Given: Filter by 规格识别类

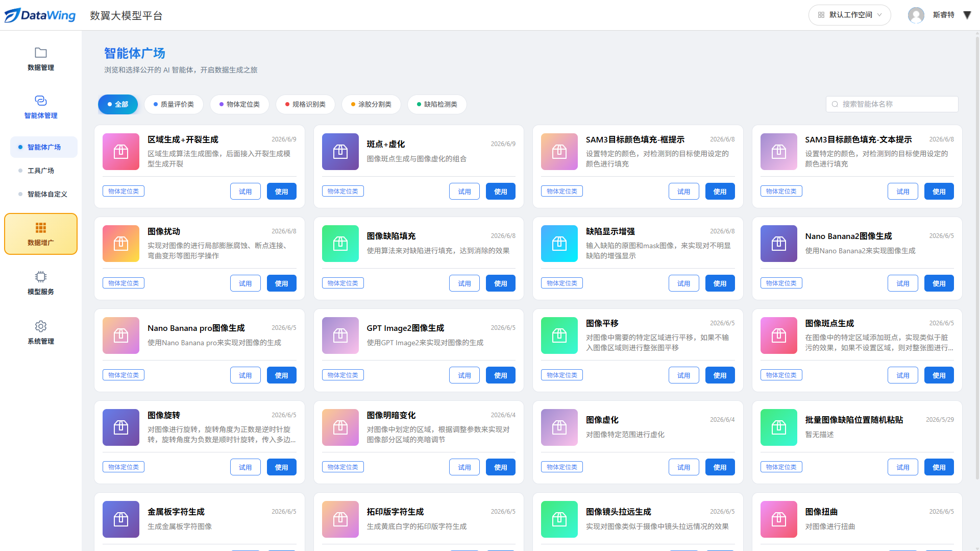Looking at the screenshot, I should 305,104.
